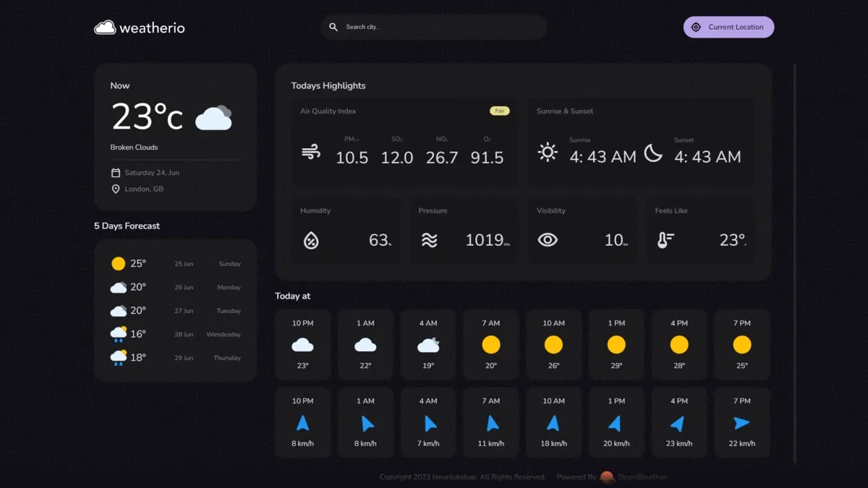This screenshot has height=488, width=868.
Task: Click the visibility eye icon
Action: pos(548,239)
